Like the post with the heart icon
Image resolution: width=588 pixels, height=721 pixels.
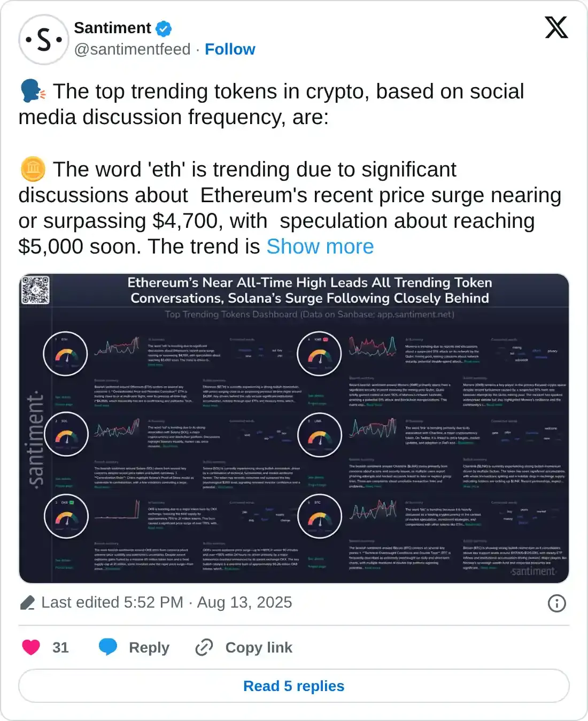[x=31, y=647]
